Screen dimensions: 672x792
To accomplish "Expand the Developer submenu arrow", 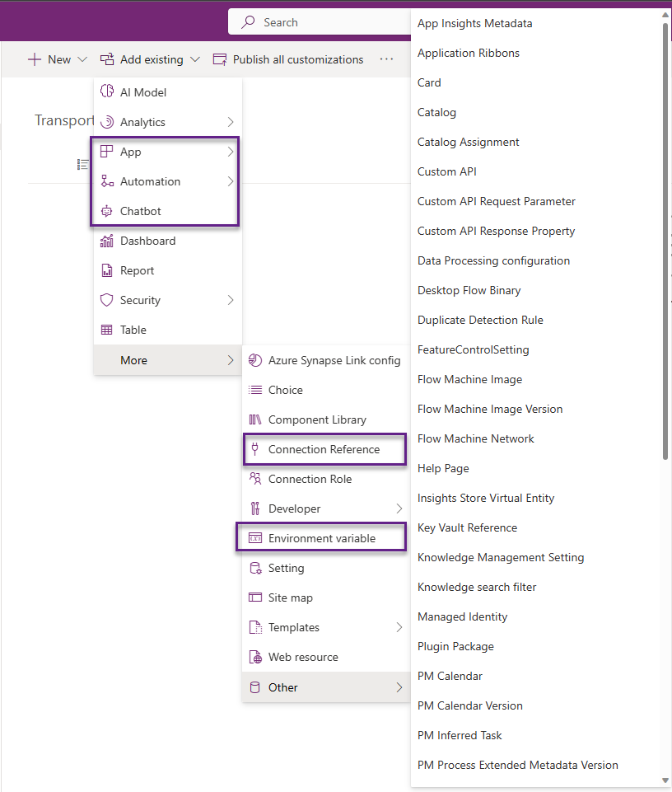I will click(x=399, y=508).
